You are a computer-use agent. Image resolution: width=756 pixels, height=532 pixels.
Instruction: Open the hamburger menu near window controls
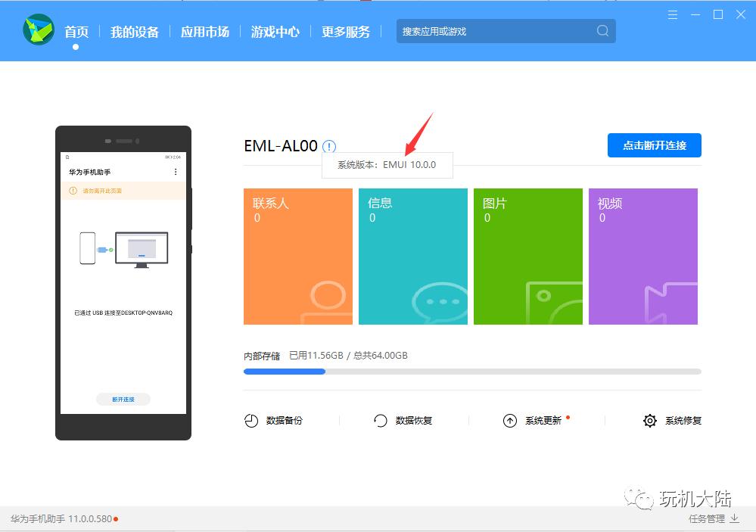[x=672, y=14]
